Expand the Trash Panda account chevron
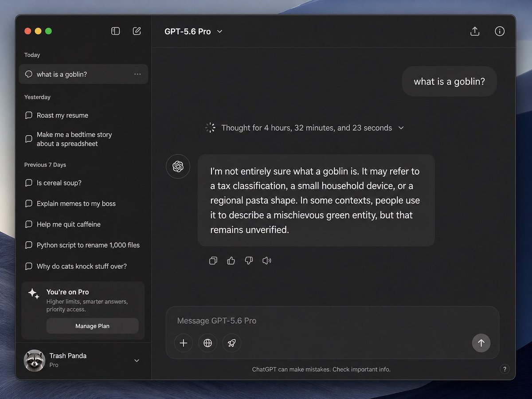 point(137,360)
